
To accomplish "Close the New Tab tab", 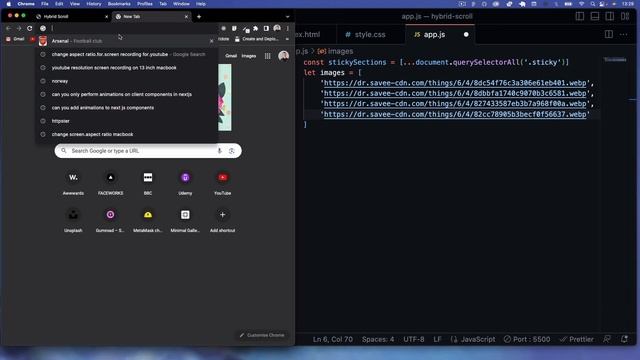I will [186, 17].
